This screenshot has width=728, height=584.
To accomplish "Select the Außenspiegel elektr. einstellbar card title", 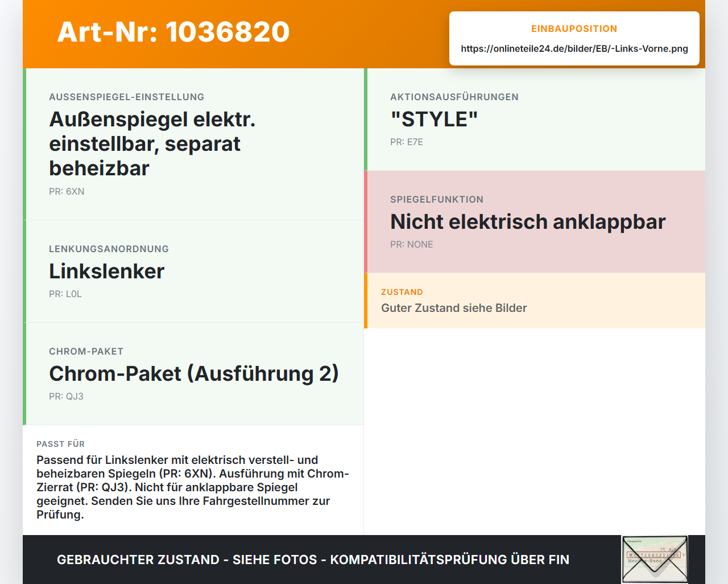I will coord(152,144).
